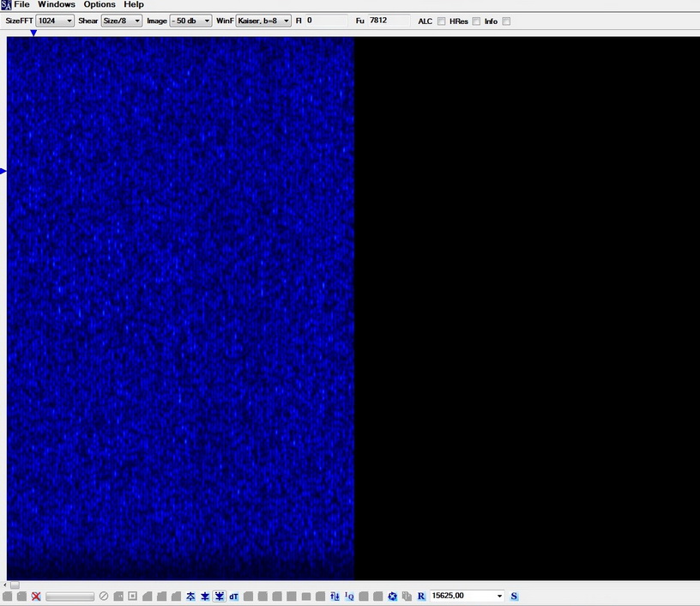Click the blue arrow marker on left edge
The image size is (700, 606).
click(3, 171)
